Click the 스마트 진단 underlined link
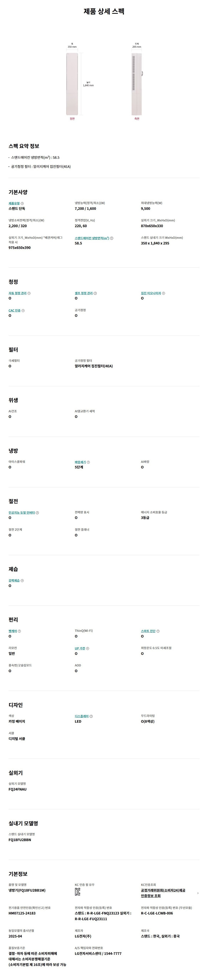The image size is (208, 980). (x=148, y=631)
